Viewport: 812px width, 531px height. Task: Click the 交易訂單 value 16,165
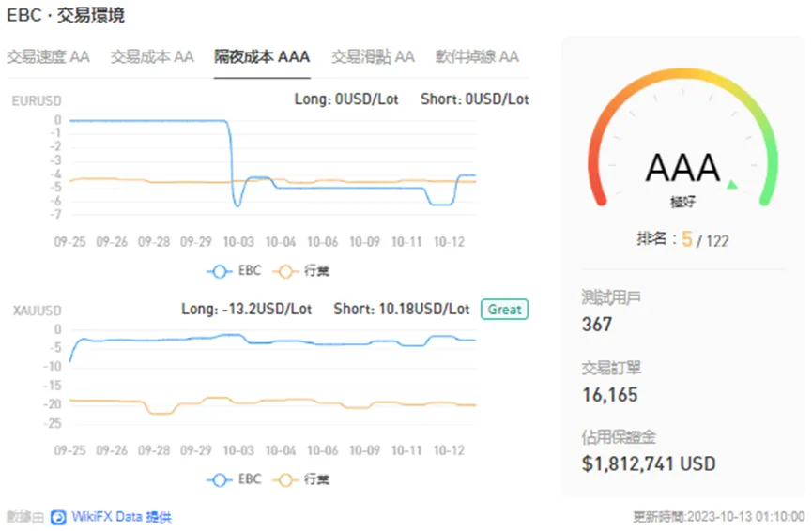610,395
